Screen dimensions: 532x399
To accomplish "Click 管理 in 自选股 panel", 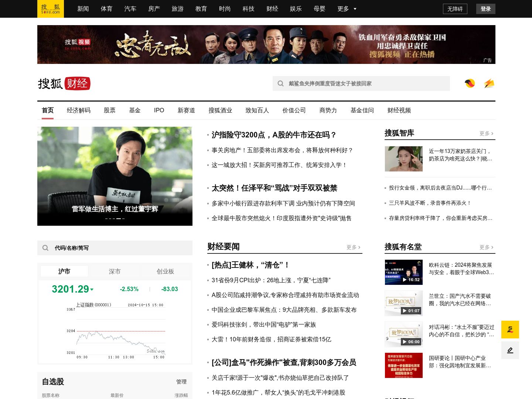I will 181,382.
